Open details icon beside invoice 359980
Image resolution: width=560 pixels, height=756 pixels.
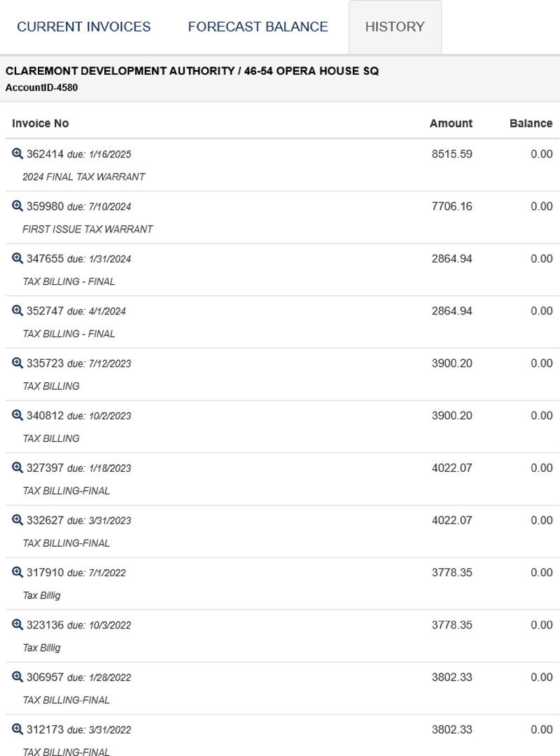pos(17,206)
